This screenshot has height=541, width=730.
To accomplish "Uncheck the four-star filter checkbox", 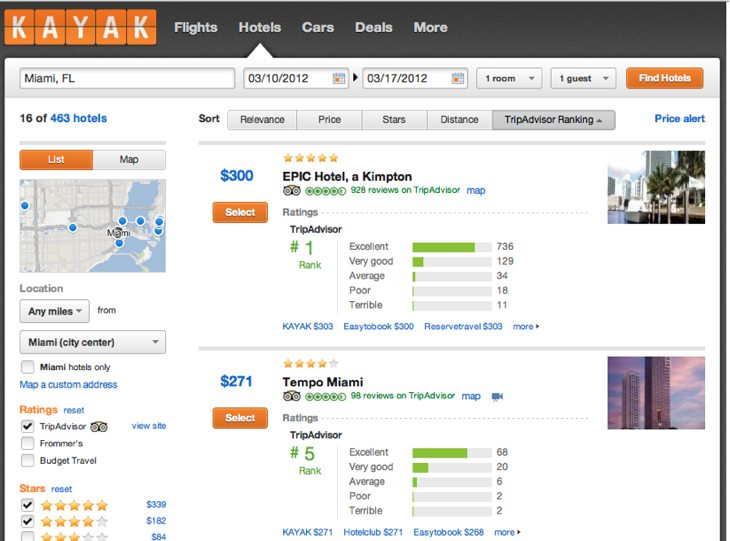I will coord(27,521).
